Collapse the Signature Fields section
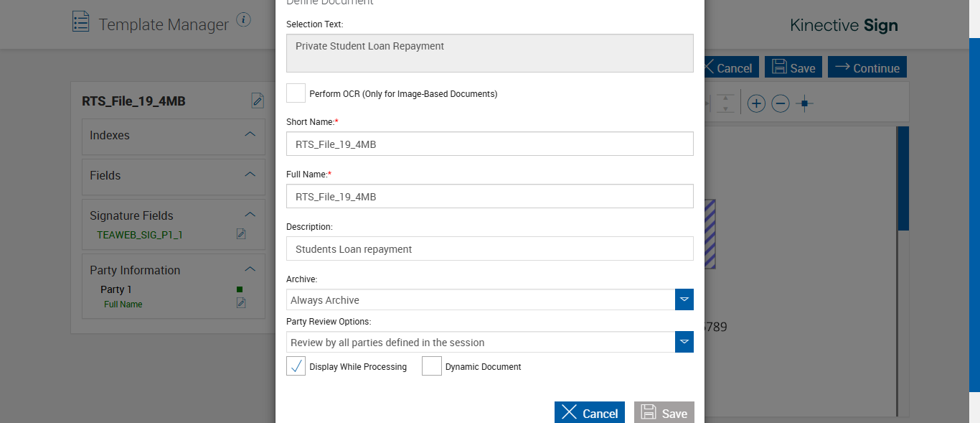The height and width of the screenshot is (423, 980). [250, 215]
